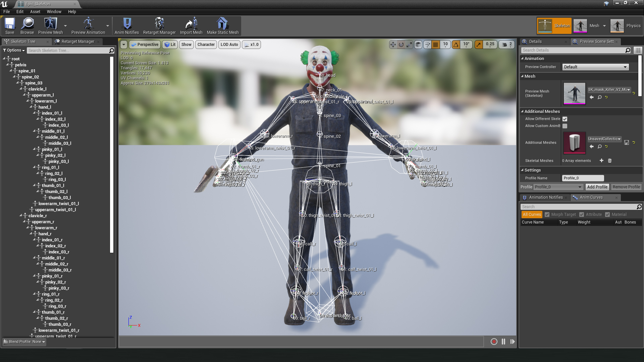
Task: Collapse the Additional Meshes section
Action: coord(522,111)
